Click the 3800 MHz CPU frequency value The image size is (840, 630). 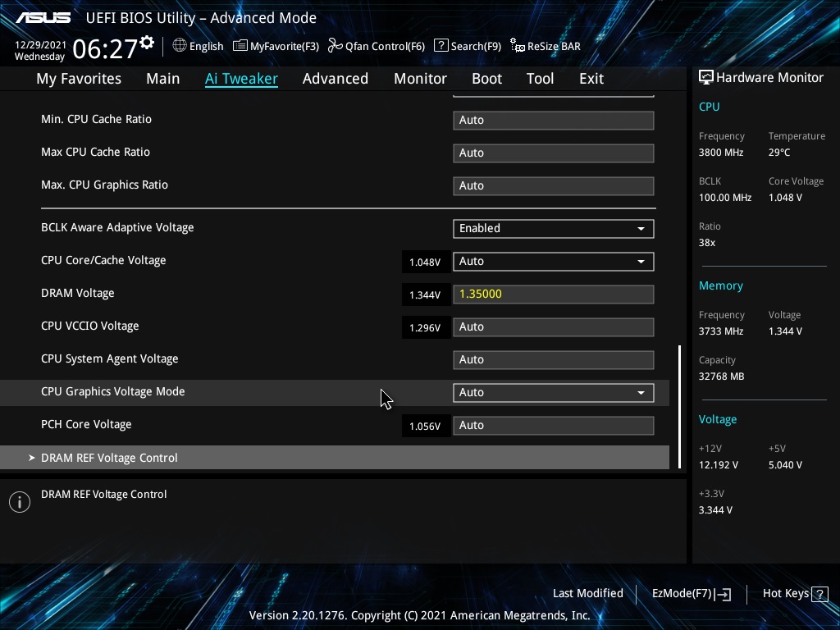[721, 152]
